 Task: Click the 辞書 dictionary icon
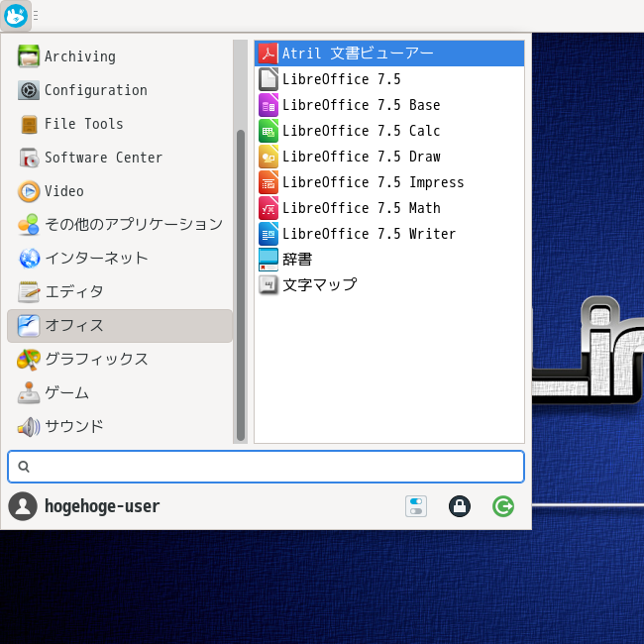(x=268, y=260)
